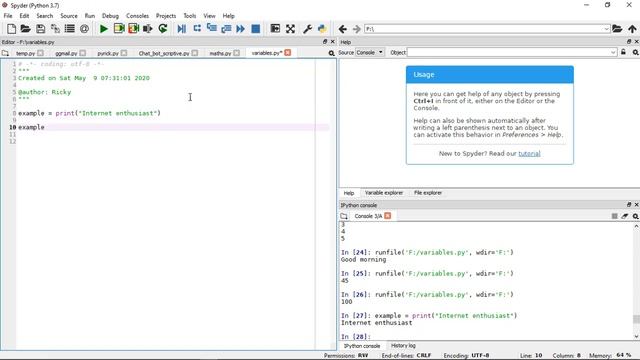The width and height of the screenshot is (640, 360).
Task: Open the Tools menu
Action: (190, 16)
